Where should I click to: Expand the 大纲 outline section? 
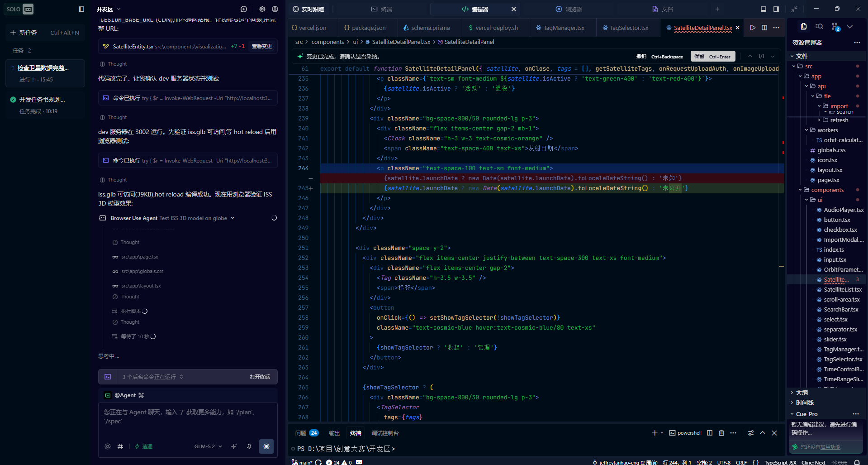[x=802, y=393]
